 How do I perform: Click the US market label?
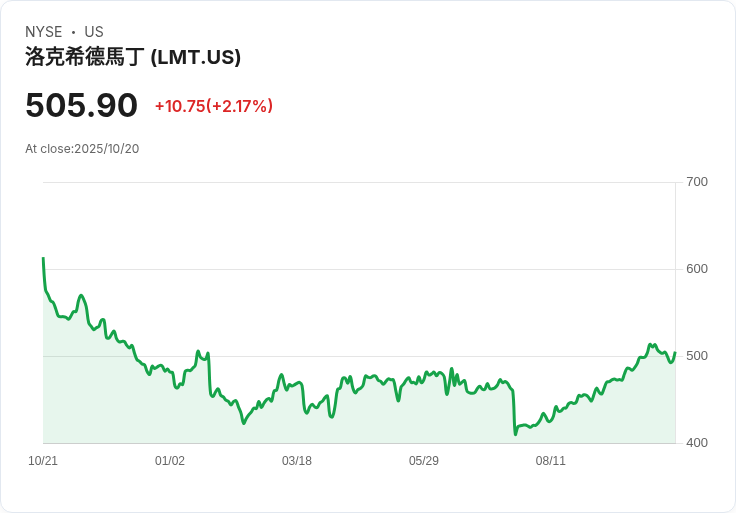click(94, 32)
